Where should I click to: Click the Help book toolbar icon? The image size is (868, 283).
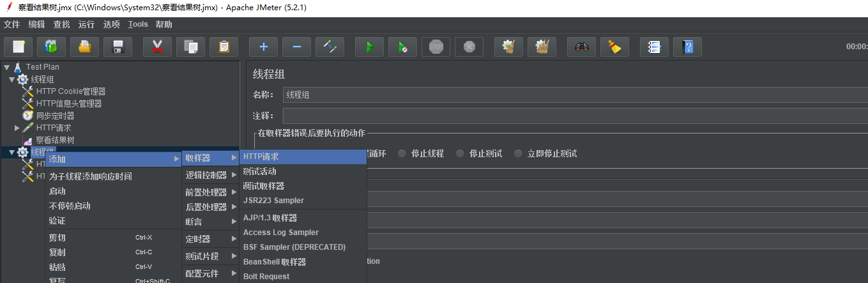[687, 47]
